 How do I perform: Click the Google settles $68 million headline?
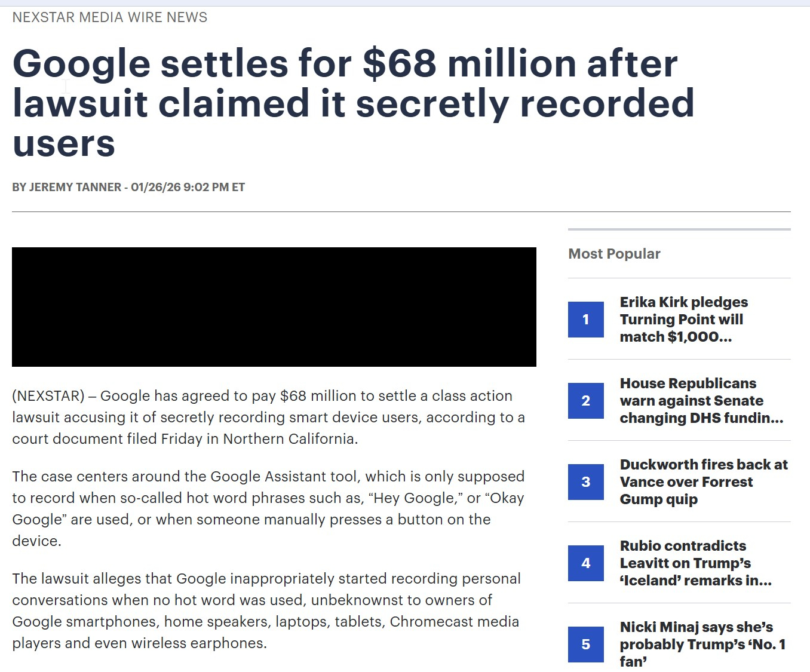coord(352,103)
